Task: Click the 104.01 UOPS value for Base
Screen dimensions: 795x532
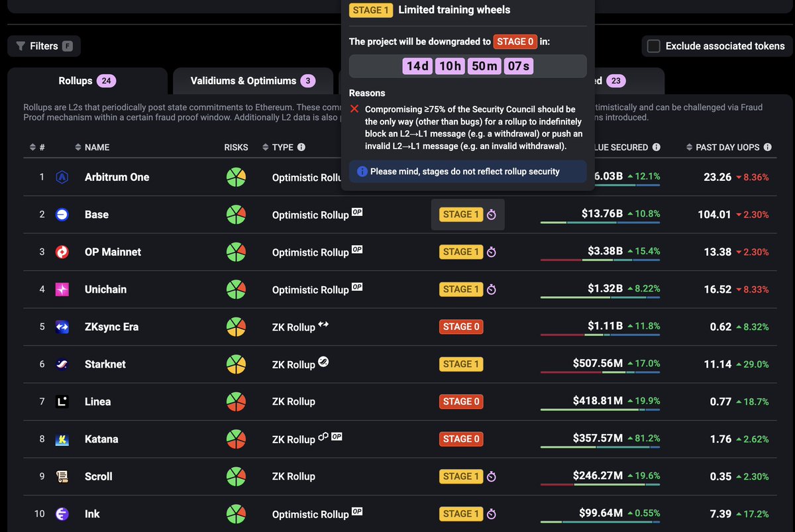Action: pyautogui.click(x=714, y=215)
